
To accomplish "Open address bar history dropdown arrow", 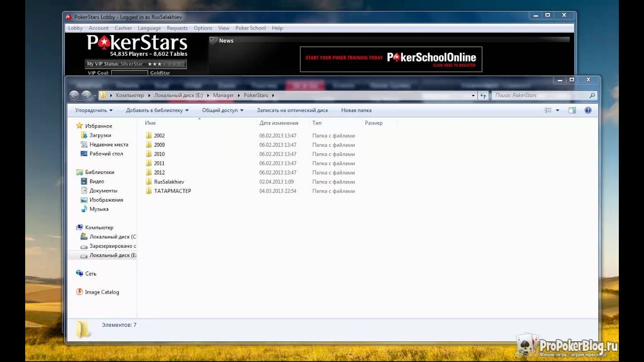I will click(473, 96).
